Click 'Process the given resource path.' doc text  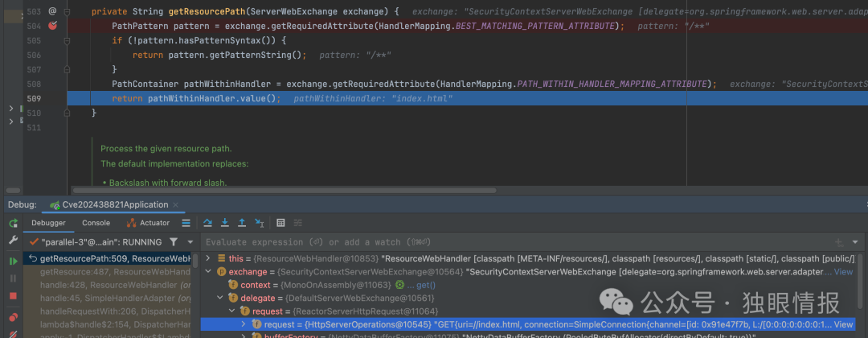point(166,149)
